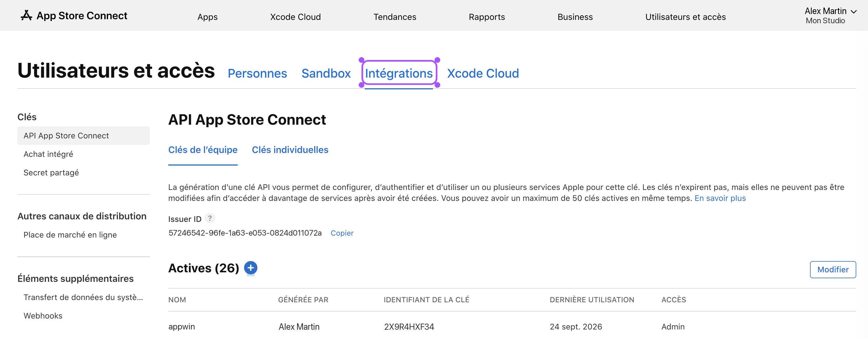Switch to the Sandbox tab
This screenshot has width=868, height=339.
[326, 73]
